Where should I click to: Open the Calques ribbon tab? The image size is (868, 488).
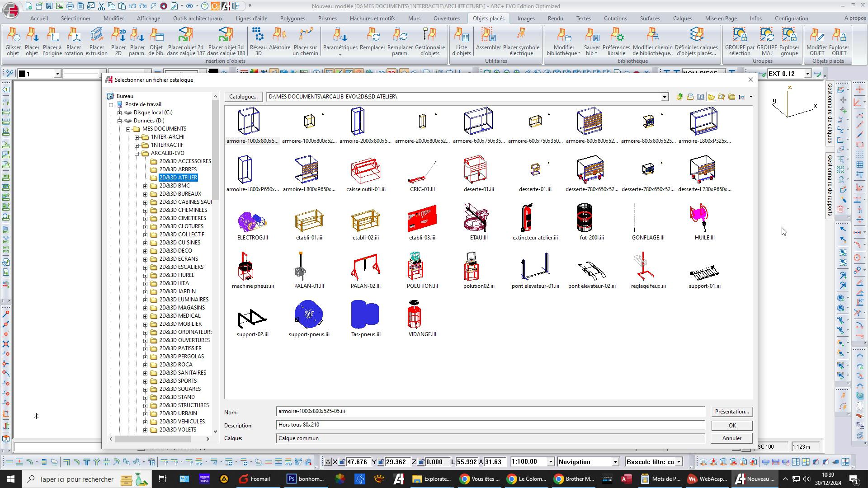click(x=682, y=19)
